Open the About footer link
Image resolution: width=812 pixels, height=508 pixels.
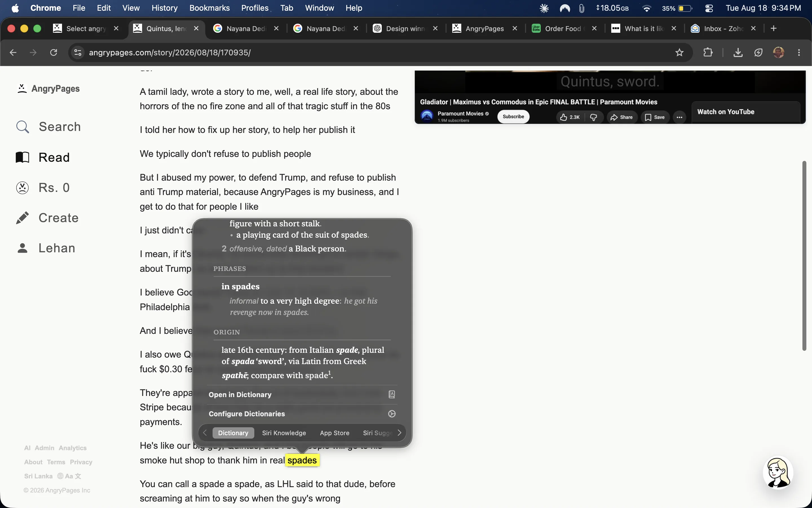pos(33,462)
